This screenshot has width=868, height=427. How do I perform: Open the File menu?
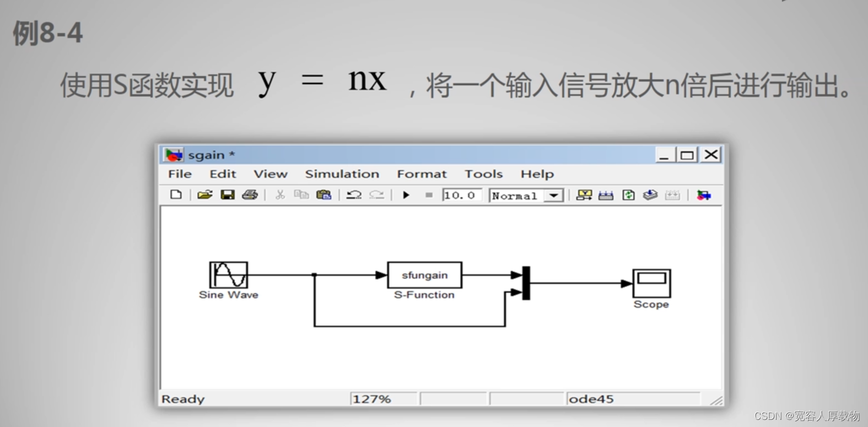pos(180,174)
